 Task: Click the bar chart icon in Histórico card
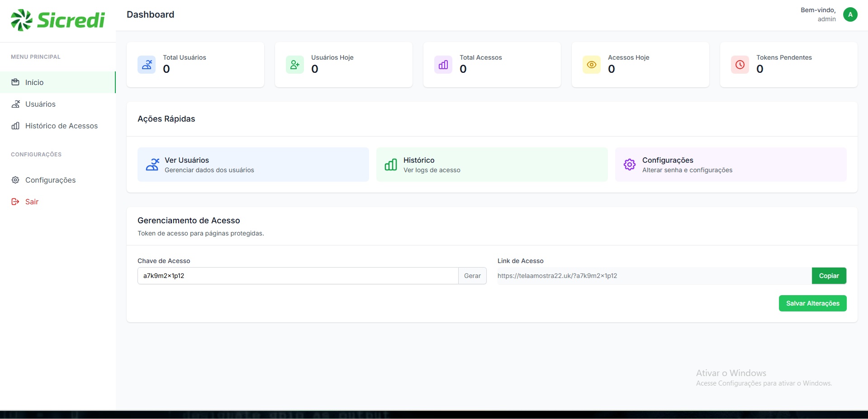pos(391,165)
